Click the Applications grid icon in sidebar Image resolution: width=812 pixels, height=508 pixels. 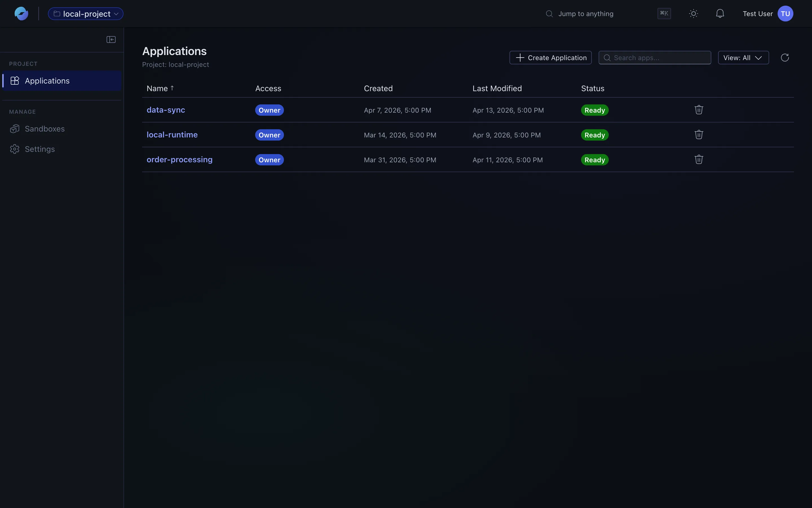click(15, 81)
